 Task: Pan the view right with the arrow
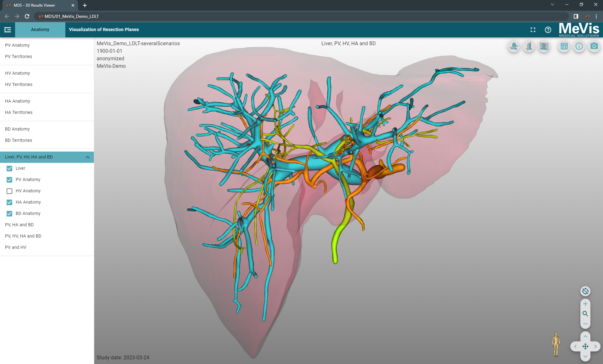(595, 346)
